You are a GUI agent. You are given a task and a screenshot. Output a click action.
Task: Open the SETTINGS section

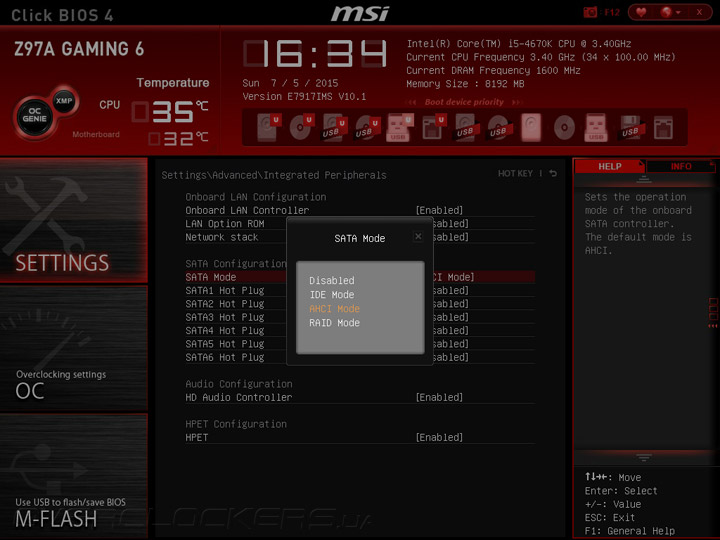(73, 220)
